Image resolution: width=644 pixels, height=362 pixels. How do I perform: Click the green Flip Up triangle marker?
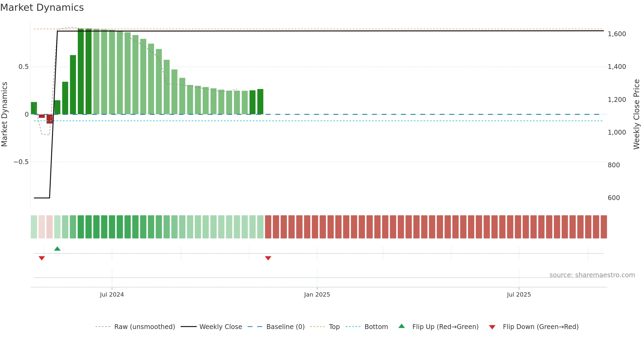coord(57,249)
